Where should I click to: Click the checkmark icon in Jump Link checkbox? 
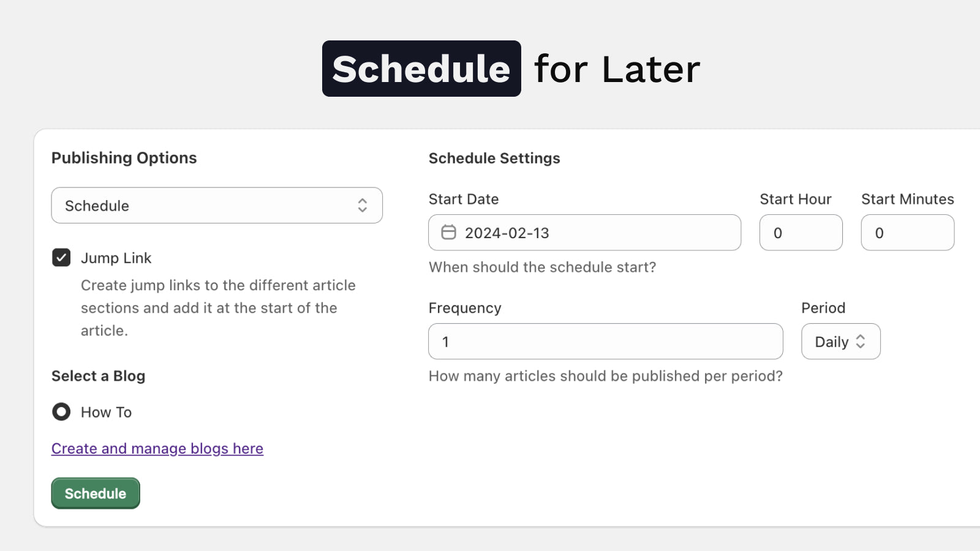[61, 258]
